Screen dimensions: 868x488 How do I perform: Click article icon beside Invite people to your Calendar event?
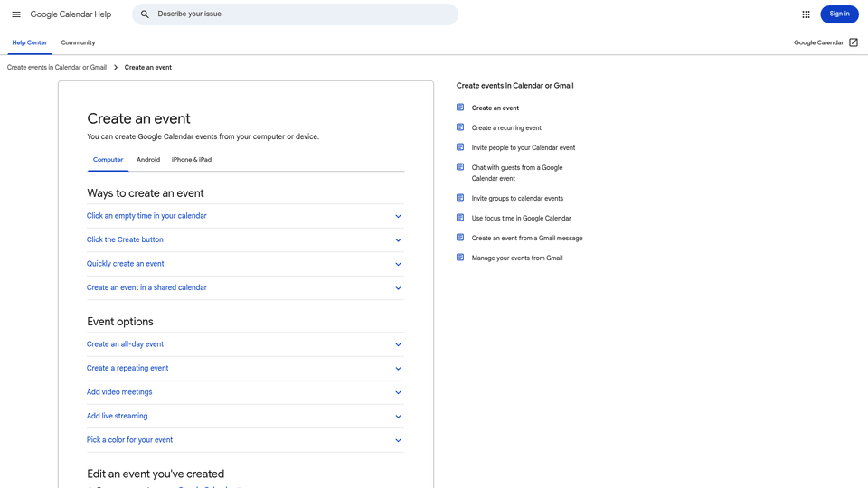460,147
